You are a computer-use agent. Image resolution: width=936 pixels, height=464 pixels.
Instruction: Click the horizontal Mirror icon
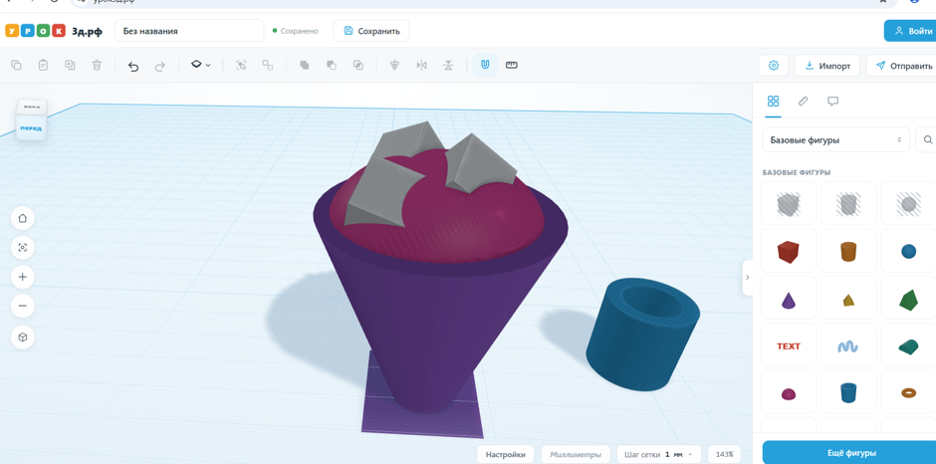(421, 65)
